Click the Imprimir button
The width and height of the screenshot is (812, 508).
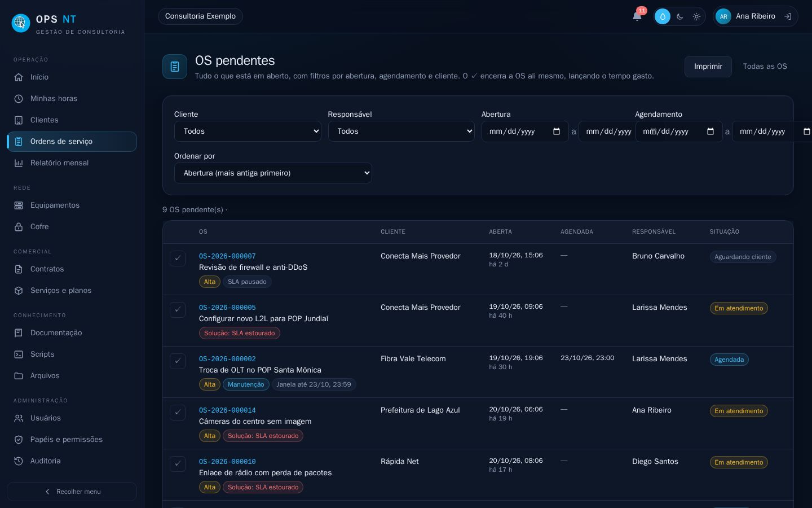[x=708, y=67]
